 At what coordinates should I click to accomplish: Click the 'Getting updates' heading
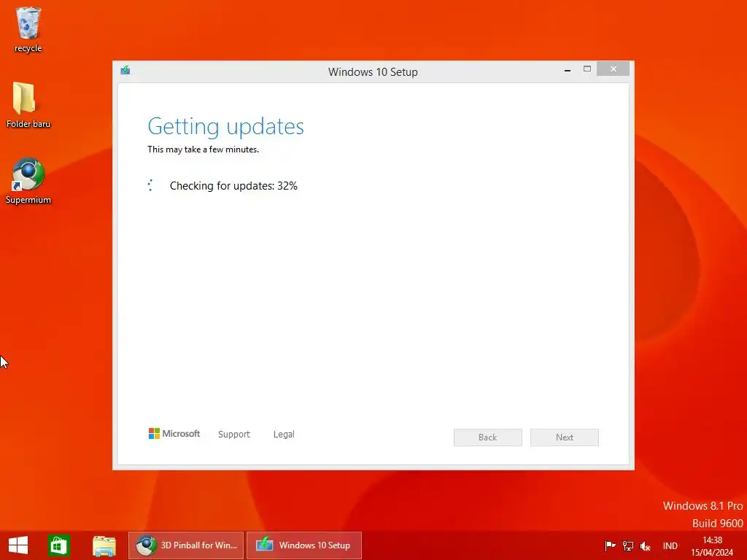(225, 126)
